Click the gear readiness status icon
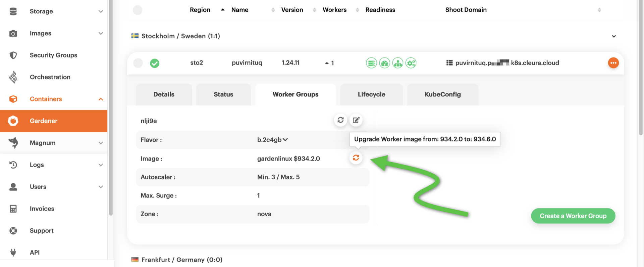Viewport: 644px width, 267px height. click(x=411, y=63)
